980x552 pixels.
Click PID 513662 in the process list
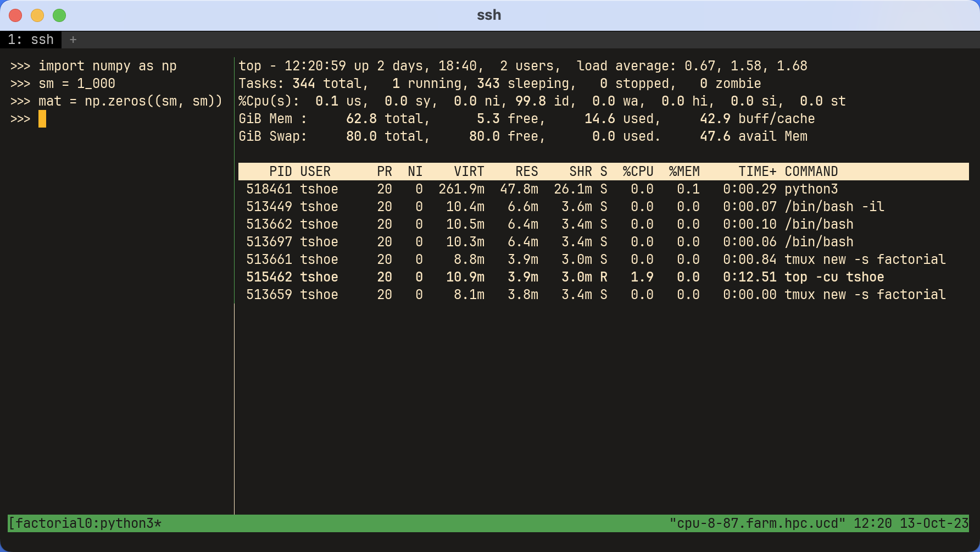point(269,224)
